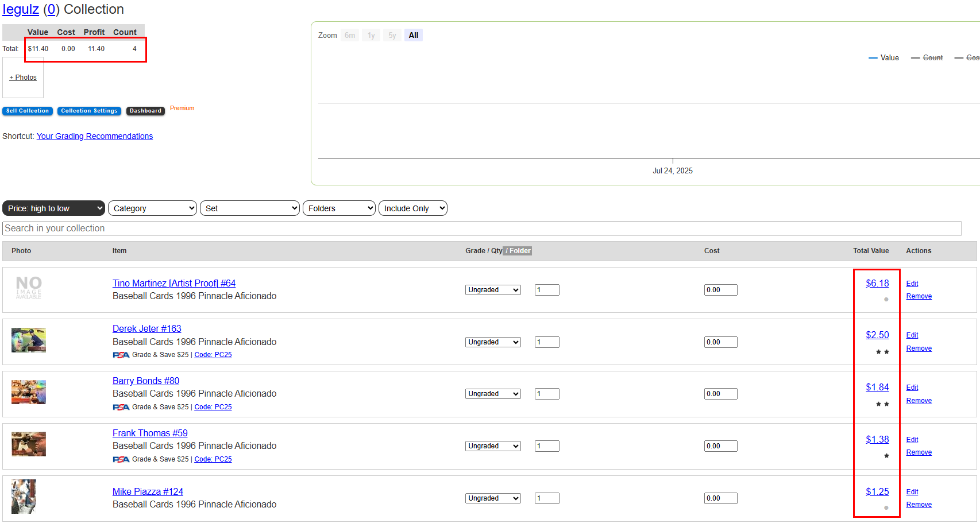The image size is (980, 527).
Task: Click the Mike Piazza card thumbnail
Action: [x=24, y=496]
